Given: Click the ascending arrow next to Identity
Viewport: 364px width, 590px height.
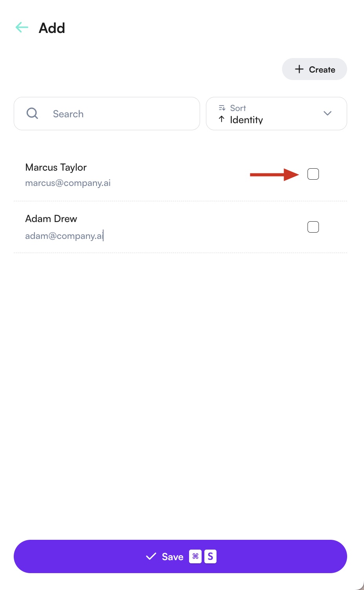Looking at the screenshot, I should [x=222, y=119].
